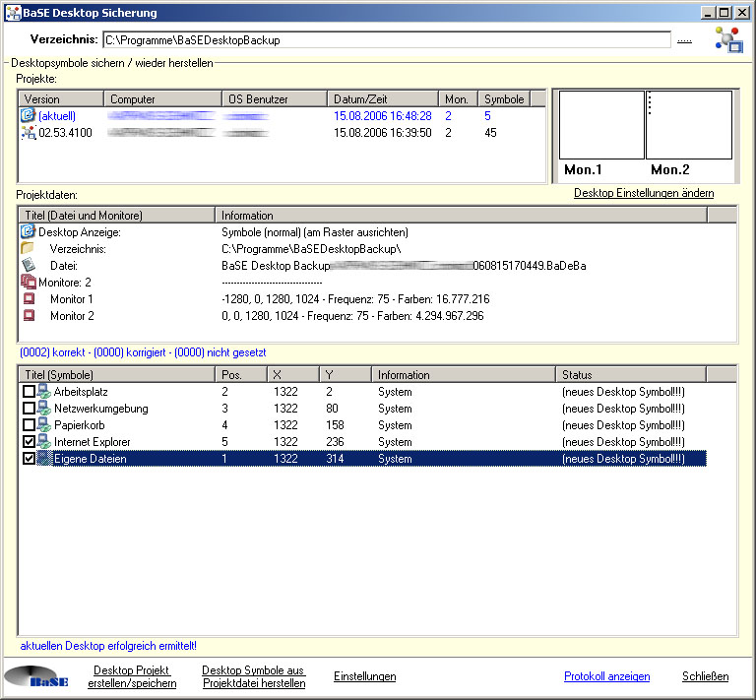Enable the Arbeitsplatz checkbox
The width and height of the screenshot is (756, 700).
29,392
